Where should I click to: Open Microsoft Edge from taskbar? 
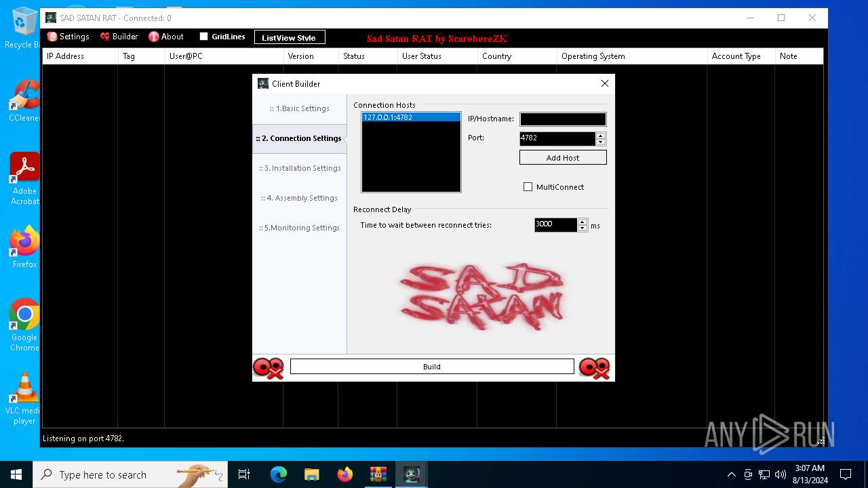279,474
